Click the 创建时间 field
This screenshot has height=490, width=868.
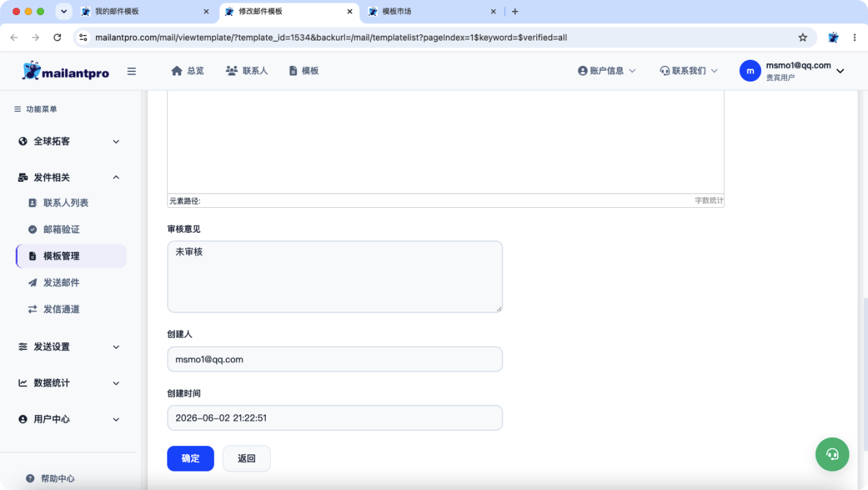pyautogui.click(x=335, y=417)
